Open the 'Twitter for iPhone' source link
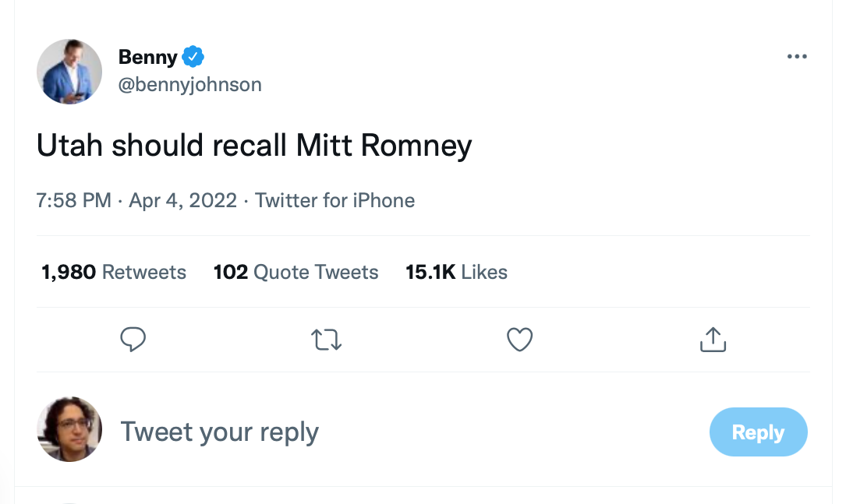The width and height of the screenshot is (846, 504). pyautogui.click(x=335, y=200)
